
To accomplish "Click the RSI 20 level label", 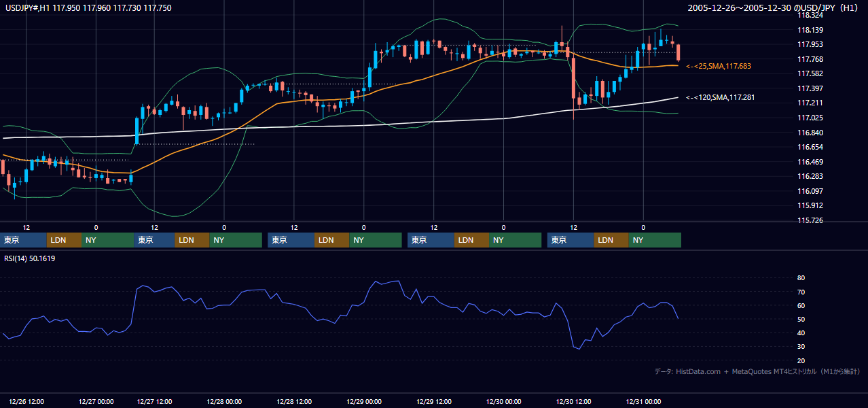I will [x=801, y=360].
